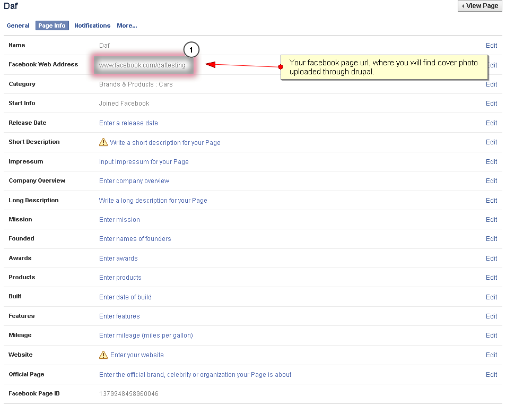Click Edit for the Website row
532x405 pixels.
(x=491, y=355)
